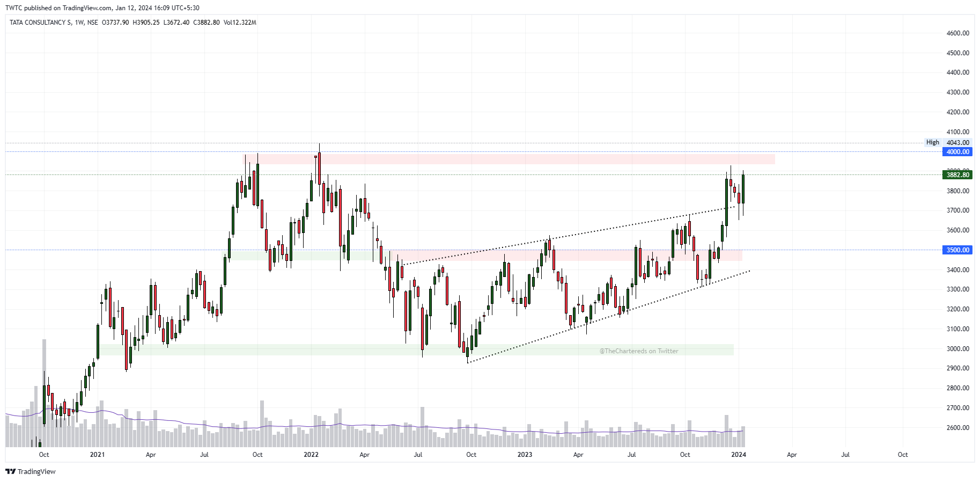Click the 2600.00 price axis label
This screenshot has height=481, width=980.
[957, 428]
